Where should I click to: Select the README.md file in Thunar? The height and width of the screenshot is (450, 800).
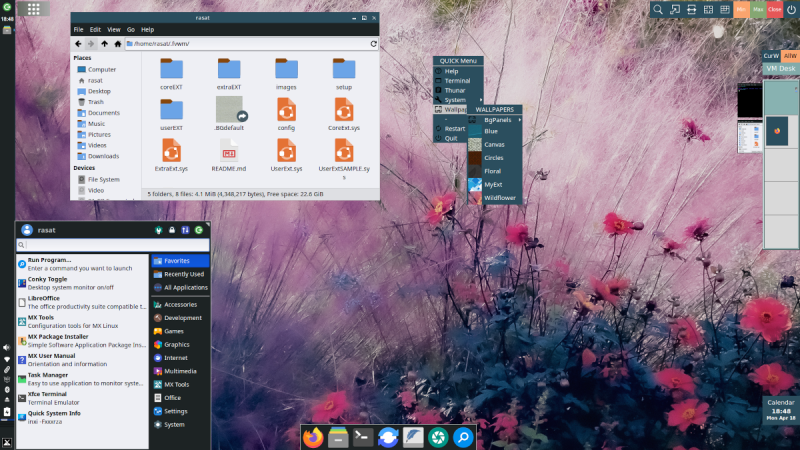[x=229, y=155]
